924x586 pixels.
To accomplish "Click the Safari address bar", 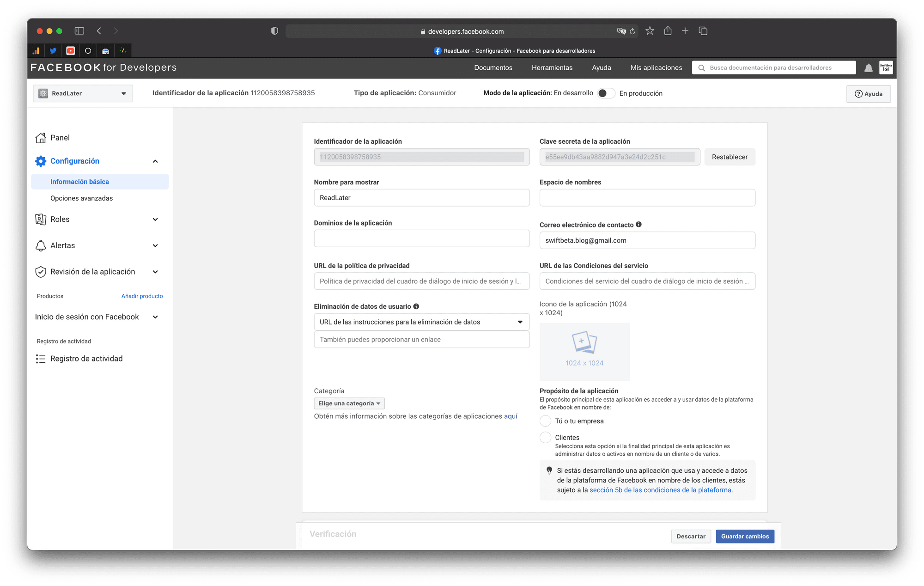I will click(x=462, y=31).
